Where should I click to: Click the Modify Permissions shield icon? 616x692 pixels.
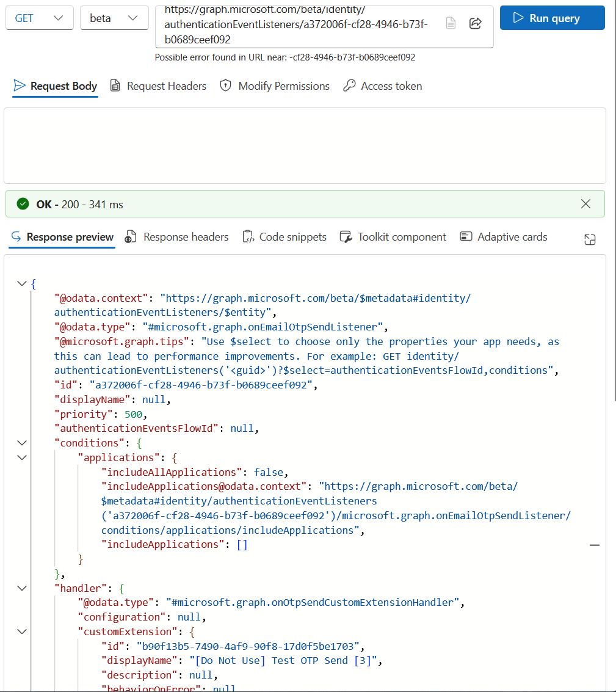225,85
